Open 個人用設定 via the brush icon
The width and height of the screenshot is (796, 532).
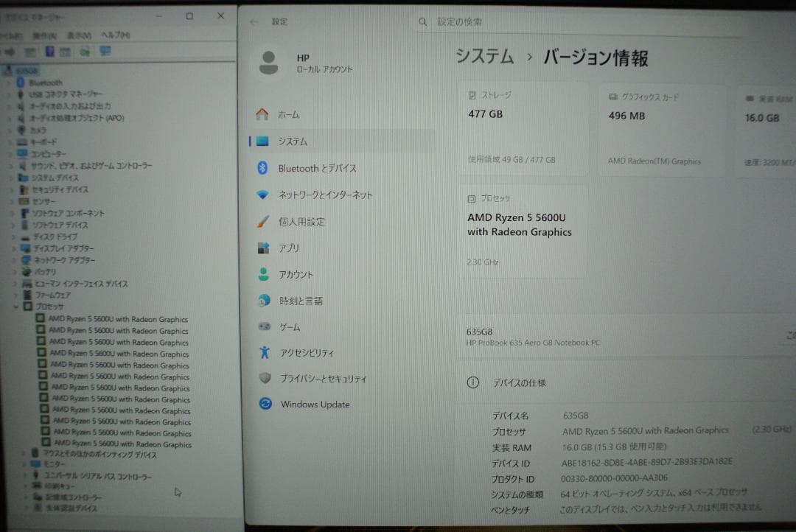(265, 221)
